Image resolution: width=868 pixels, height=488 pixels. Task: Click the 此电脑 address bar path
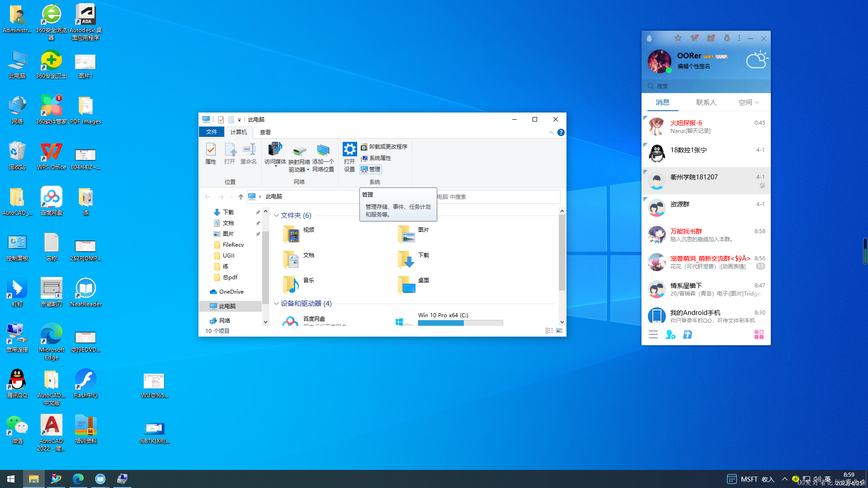coord(274,197)
